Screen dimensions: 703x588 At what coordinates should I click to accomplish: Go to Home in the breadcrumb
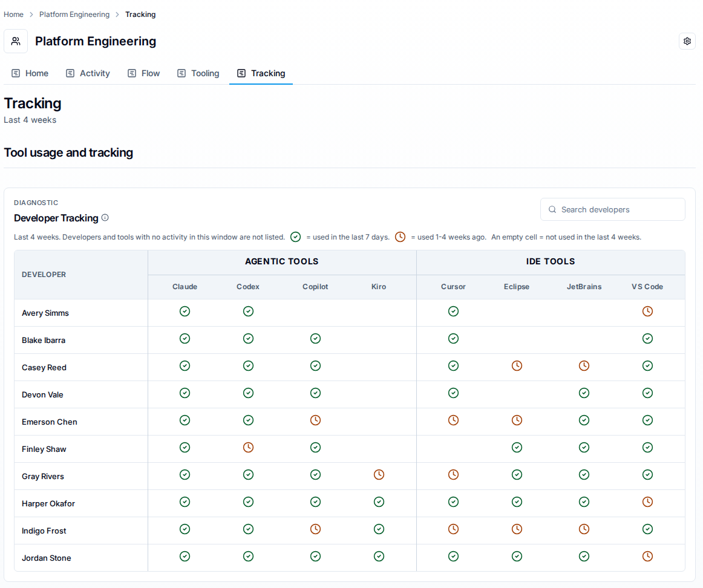tap(13, 15)
